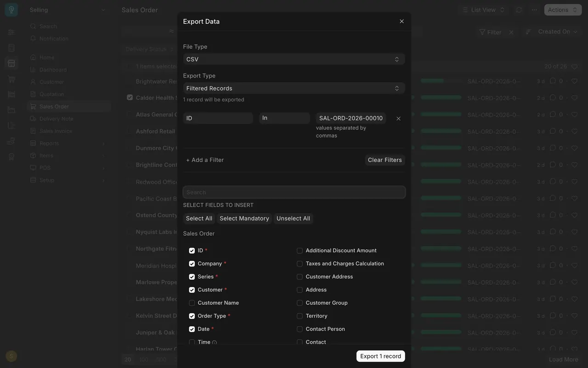Image resolution: width=588 pixels, height=368 pixels.
Task: Like the Brightwater row with its heart
Action: pos(574,81)
